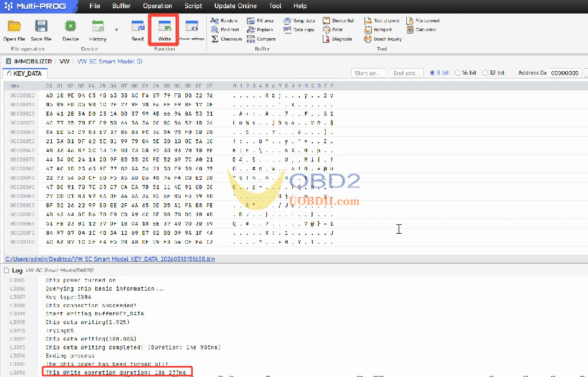Open the Notepad tool
588x377 pixels.
point(382,29)
